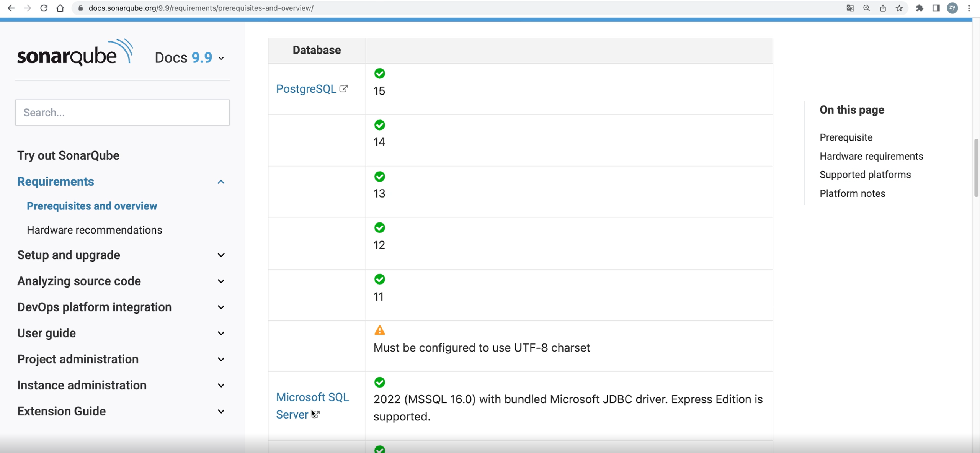This screenshot has height=453, width=980.
Task: Open the PostgreSQL link
Action: pyautogui.click(x=306, y=89)
